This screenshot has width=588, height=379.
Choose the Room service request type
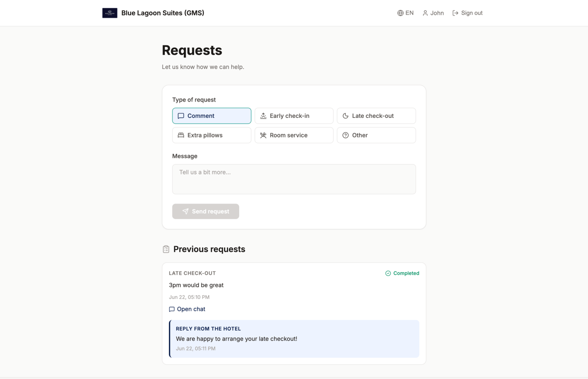(294, 135)
